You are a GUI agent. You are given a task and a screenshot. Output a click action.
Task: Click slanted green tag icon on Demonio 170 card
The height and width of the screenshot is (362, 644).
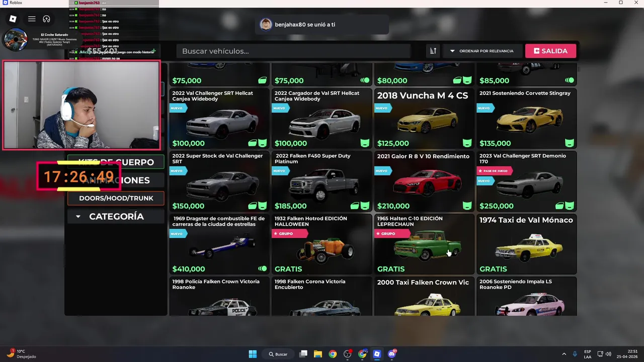click(559, 206)
